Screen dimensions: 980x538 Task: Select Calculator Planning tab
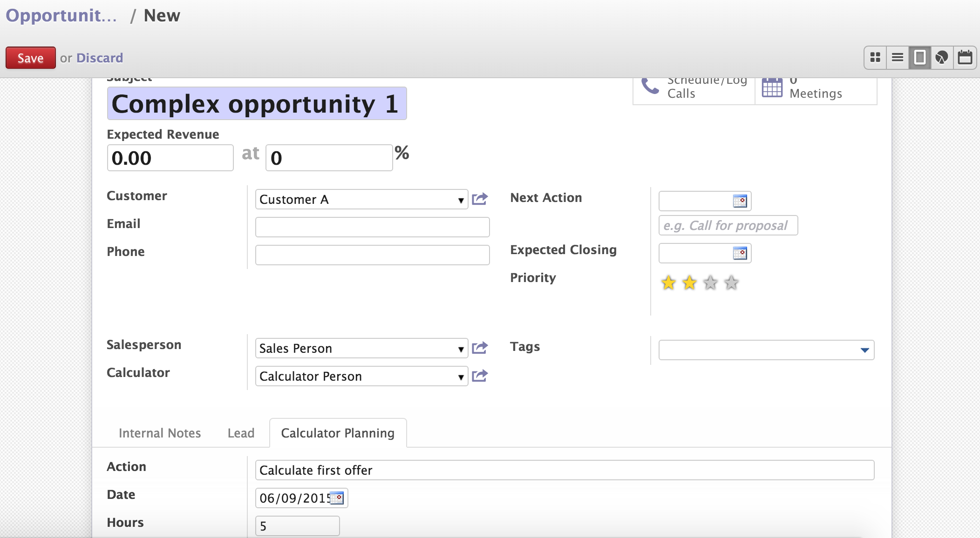coord(338,433)
